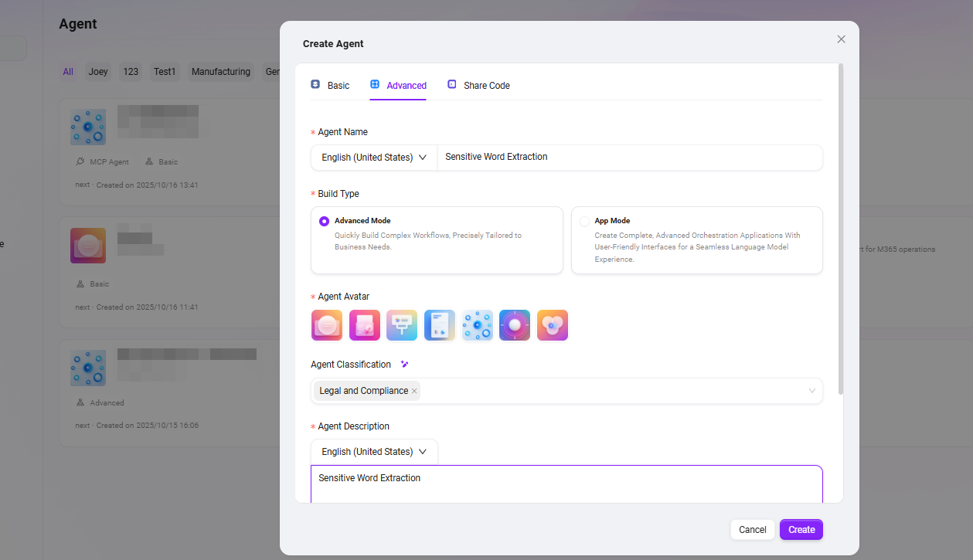This screenshot has height=560, width=973.
Task: Open Agent Description language dropdown
Action: [374, 452]
